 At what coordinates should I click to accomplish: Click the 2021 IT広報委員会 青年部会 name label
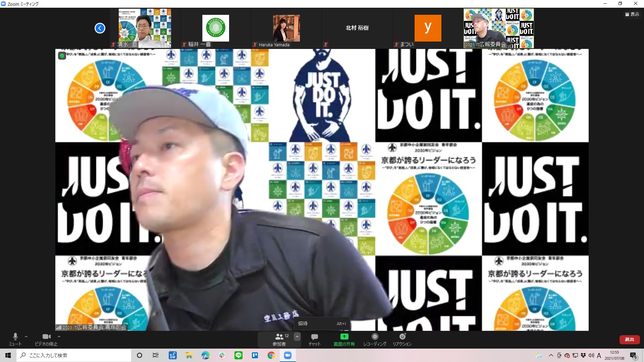point(95,327)
